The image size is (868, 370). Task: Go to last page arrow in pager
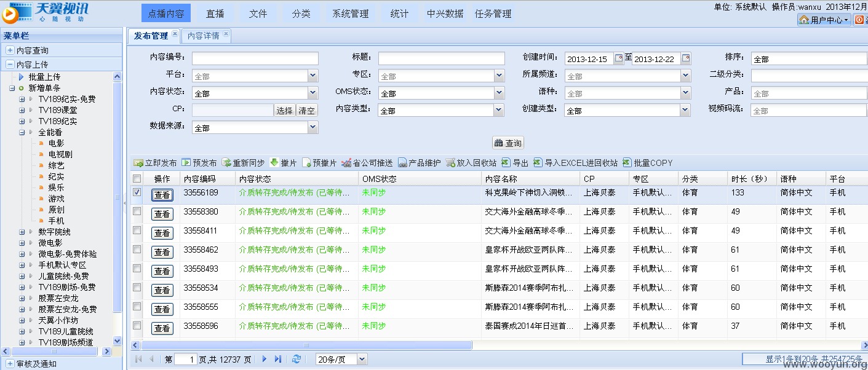tap(278, 359)
